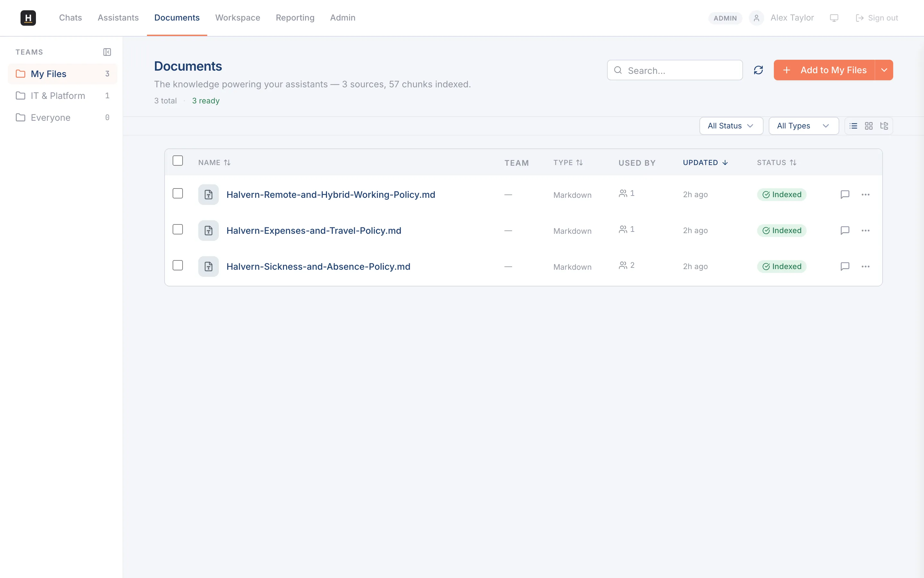This screenshot has width=924, height=578.
Task: Go to the Assistants tab
Action: 118,18
